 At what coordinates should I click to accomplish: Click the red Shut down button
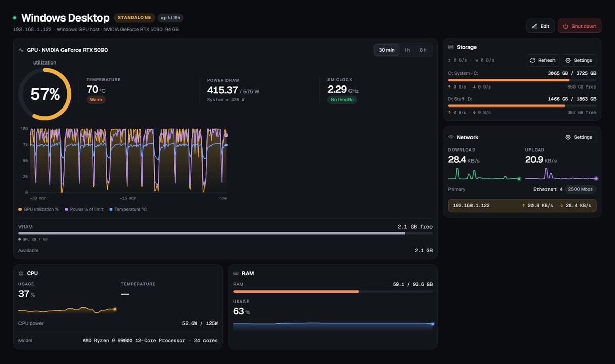pyautogui.click(x=579, y=26)
